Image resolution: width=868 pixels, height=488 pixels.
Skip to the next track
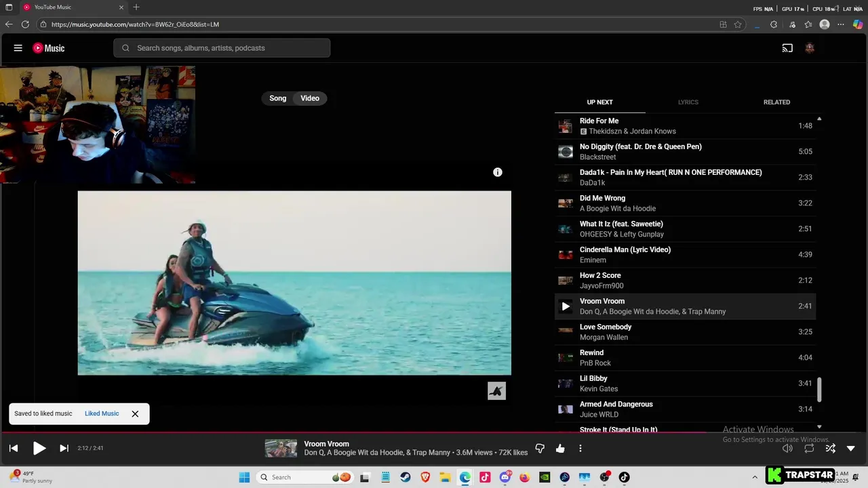pyautogui.click(x=64, y=448)
